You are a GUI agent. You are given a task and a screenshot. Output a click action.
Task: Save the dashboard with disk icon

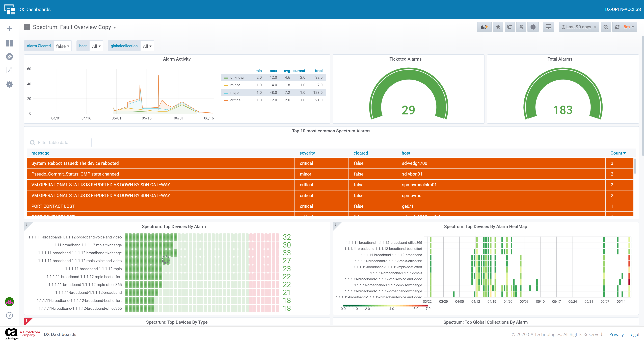click(x=521, y=27)
